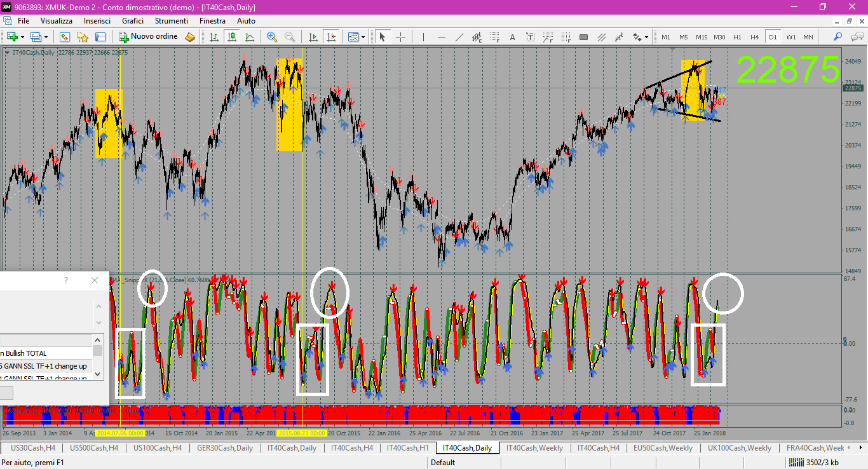This screenshot has width=868, height=469.
Task: Open the Inserisci menu
Action: [97, 21]
